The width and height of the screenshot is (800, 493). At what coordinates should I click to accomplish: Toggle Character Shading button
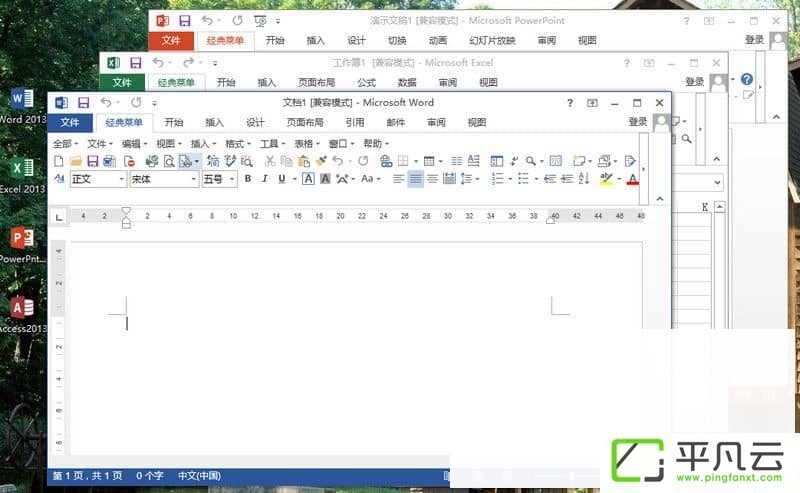325,179
